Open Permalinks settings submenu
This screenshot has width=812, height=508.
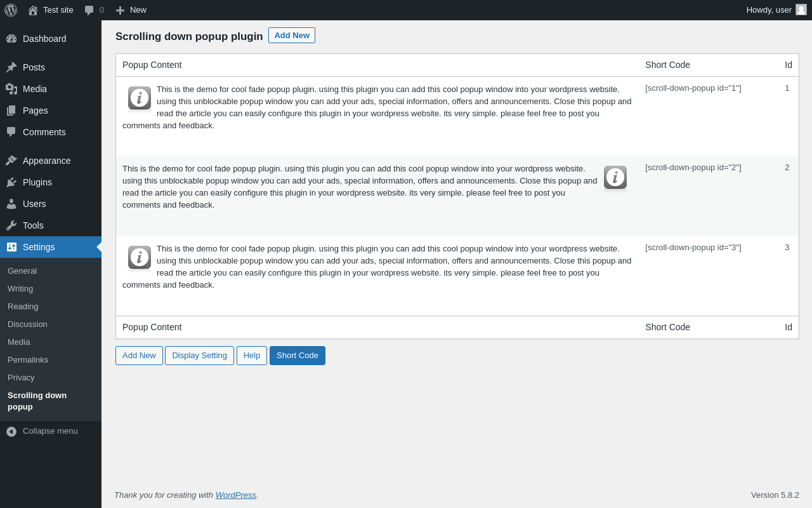coord(28,360)
